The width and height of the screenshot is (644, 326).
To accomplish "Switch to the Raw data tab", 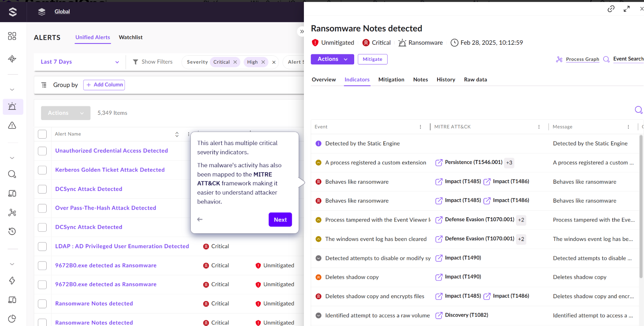I will [475, 80].
